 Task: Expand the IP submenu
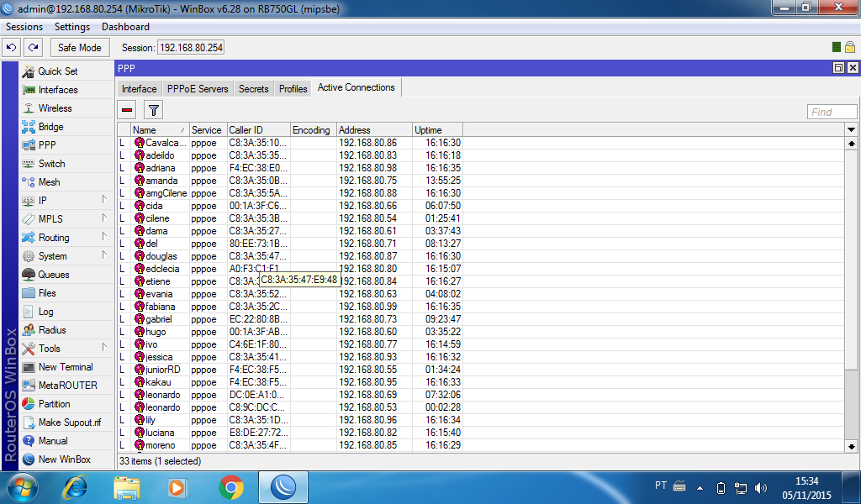(x=103, y=200)
